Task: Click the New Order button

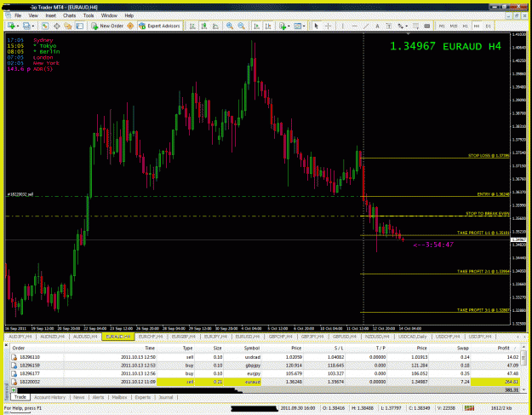Action: click(107, 26)
